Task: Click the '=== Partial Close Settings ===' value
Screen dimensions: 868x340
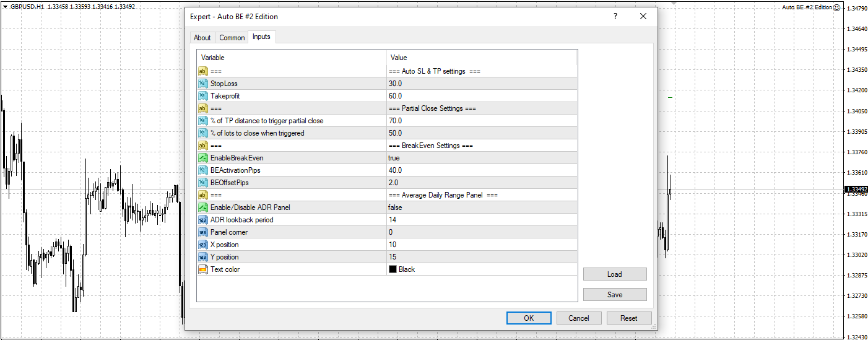Action: tap(432, 108)
